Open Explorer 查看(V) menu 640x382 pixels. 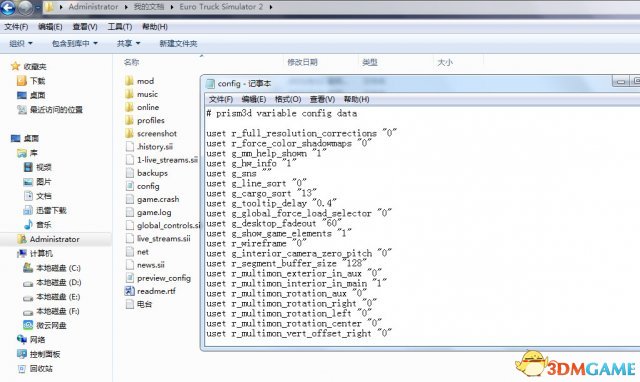pyautogui.click(x=85, y=27)
